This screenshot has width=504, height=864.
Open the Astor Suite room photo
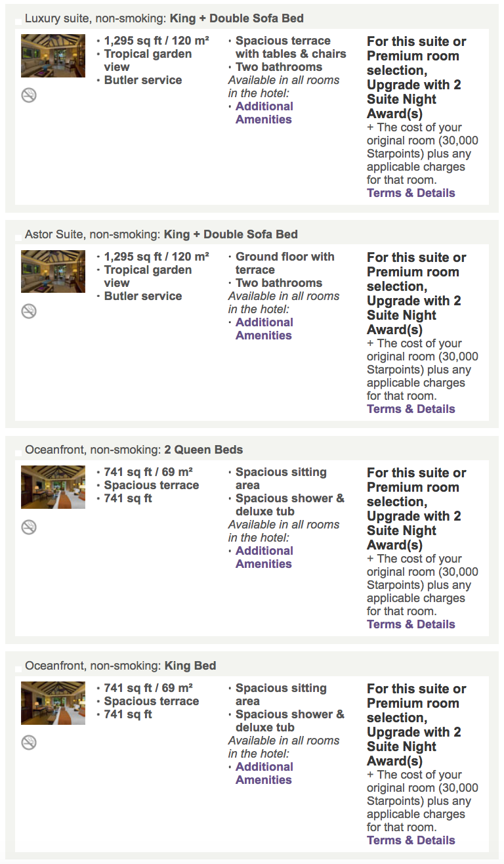[x=53, y=272]
